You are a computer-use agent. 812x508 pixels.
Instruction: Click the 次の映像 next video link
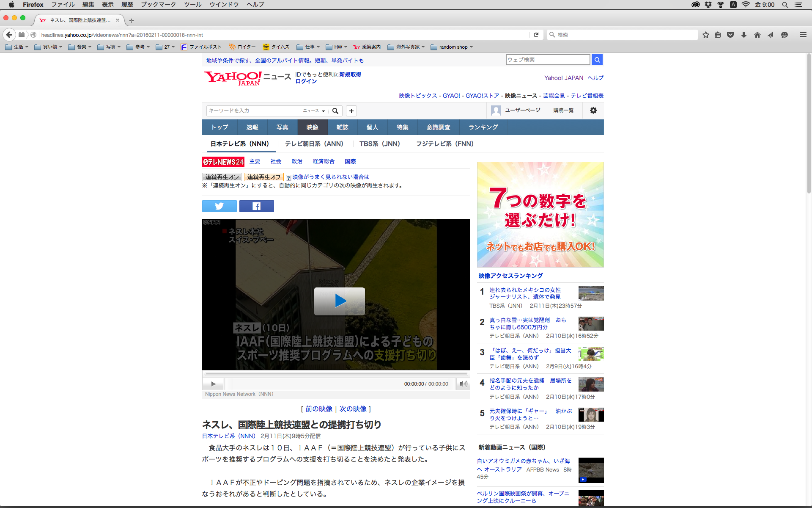pos(353,409)
